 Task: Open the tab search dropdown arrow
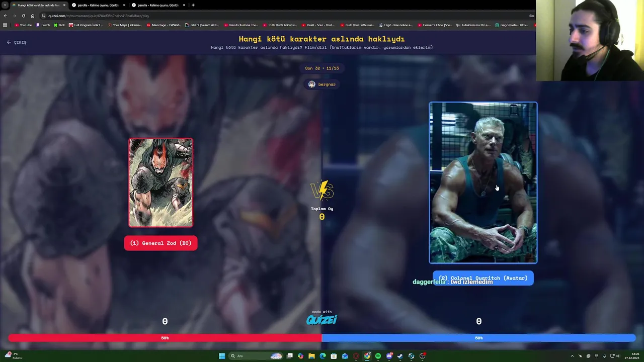5,5
